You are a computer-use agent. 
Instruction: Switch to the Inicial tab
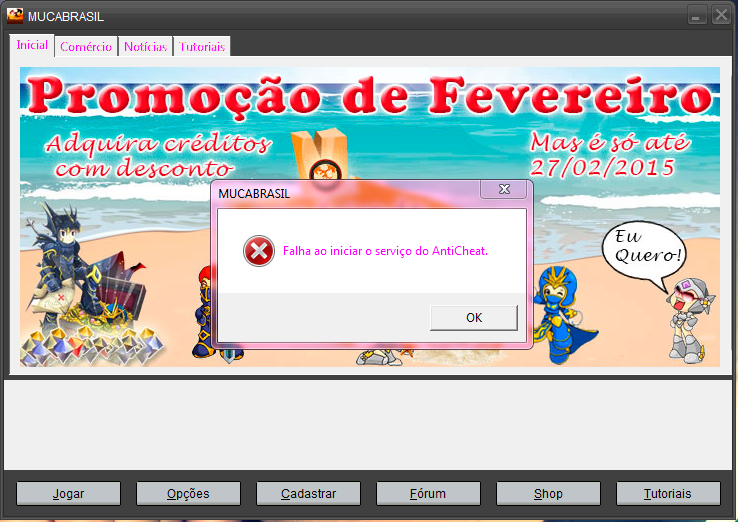(x=32, y=46)
